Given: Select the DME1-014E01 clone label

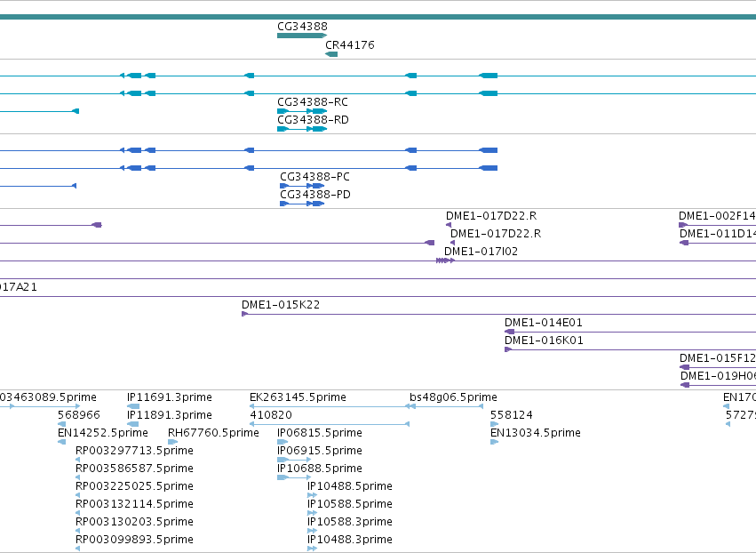Looking at the screenshot, I should [x=544, y=324].
